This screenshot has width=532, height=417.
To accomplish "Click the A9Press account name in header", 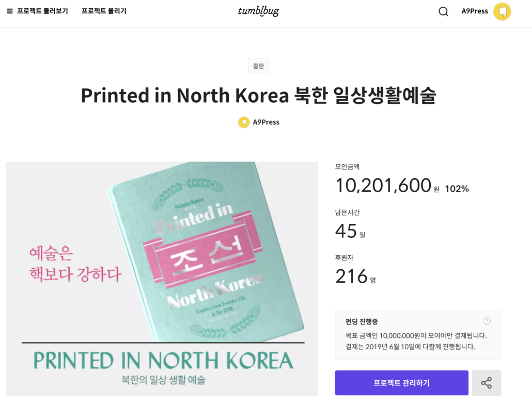I will coord(475,11).
